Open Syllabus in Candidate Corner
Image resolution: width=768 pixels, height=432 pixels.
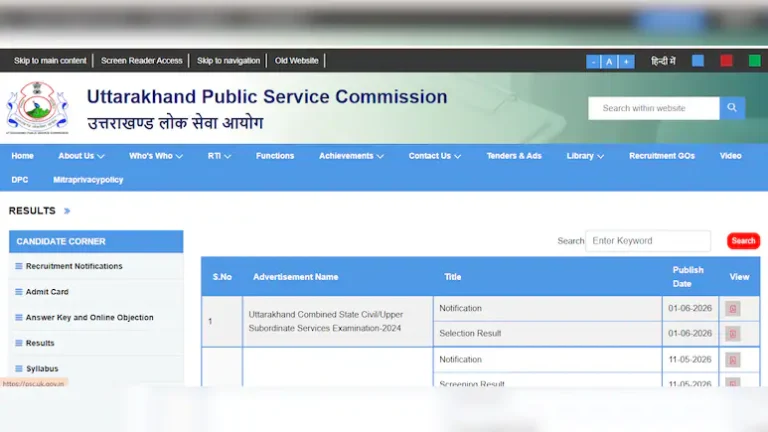point(42,368)
